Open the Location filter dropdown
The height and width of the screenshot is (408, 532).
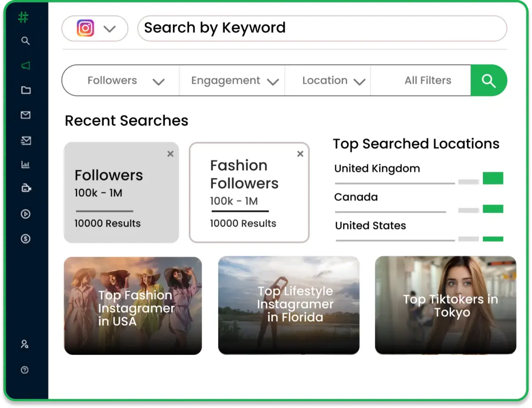(x=328, y=81)
